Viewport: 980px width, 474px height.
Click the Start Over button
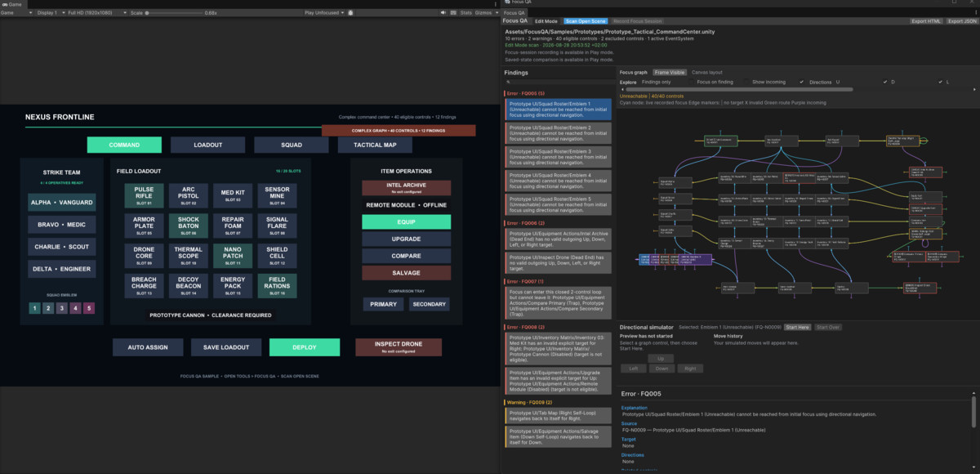[x=828, y=327]
